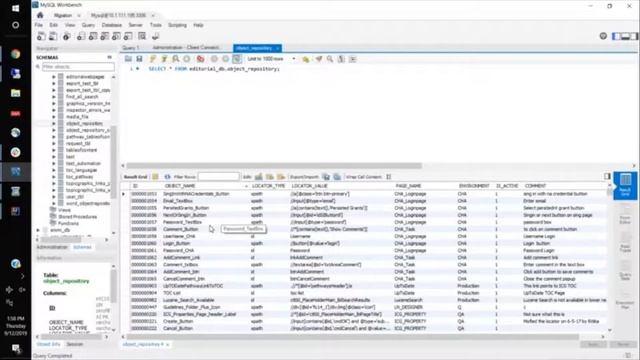Run Explain plan magnifier lightning icon
Viewport: 640px width, 360px height.
pos(176,59)
